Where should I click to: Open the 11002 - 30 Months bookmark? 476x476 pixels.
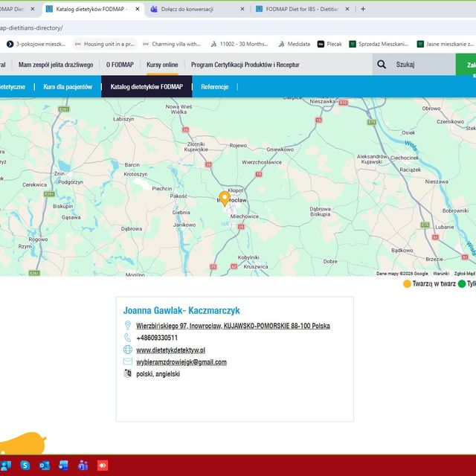click(x=239, y=44)
